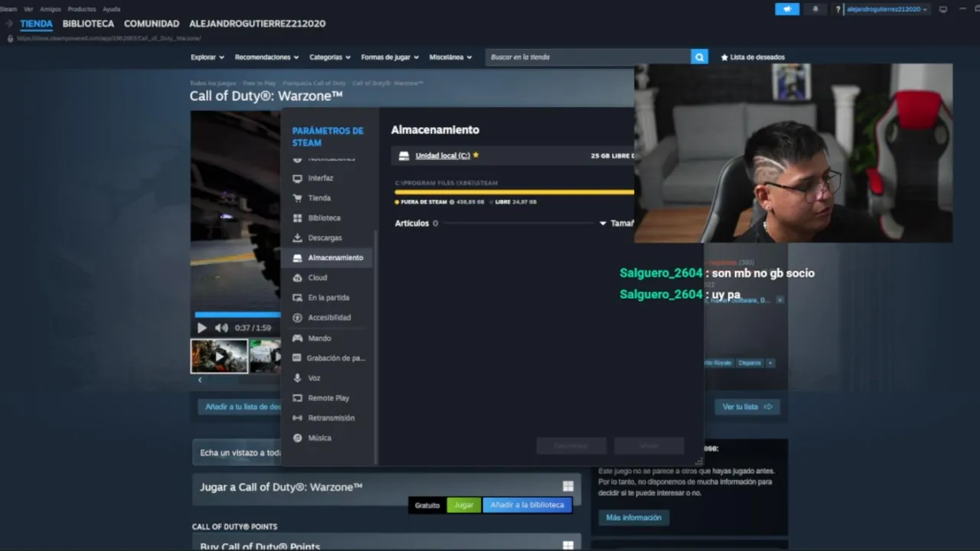Viewport: 980px width, 551px height.
Task: Select Almacenamiento drive icon in the sidebar
Action: tap(297, 258)
